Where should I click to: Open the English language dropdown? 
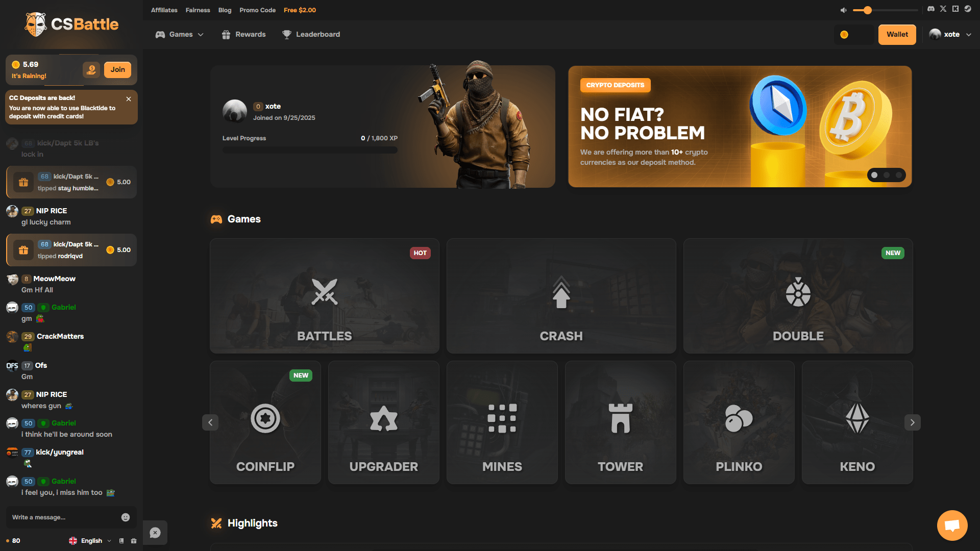tap(90, 540)
